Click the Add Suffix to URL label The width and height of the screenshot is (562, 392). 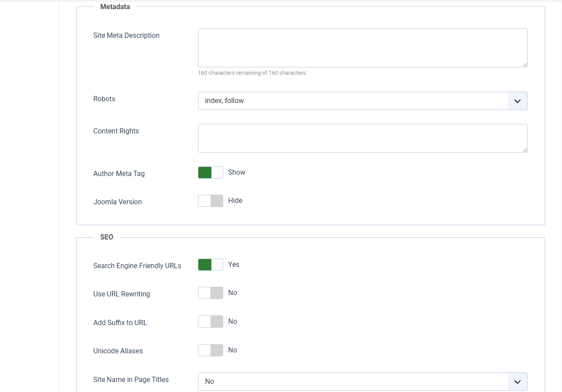[x=120, y=323]
